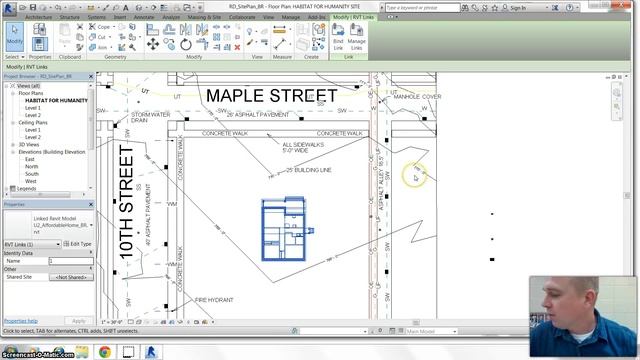Close the Properties palette
The height and width of the screenshot is (360, 640).
point(91,204)
